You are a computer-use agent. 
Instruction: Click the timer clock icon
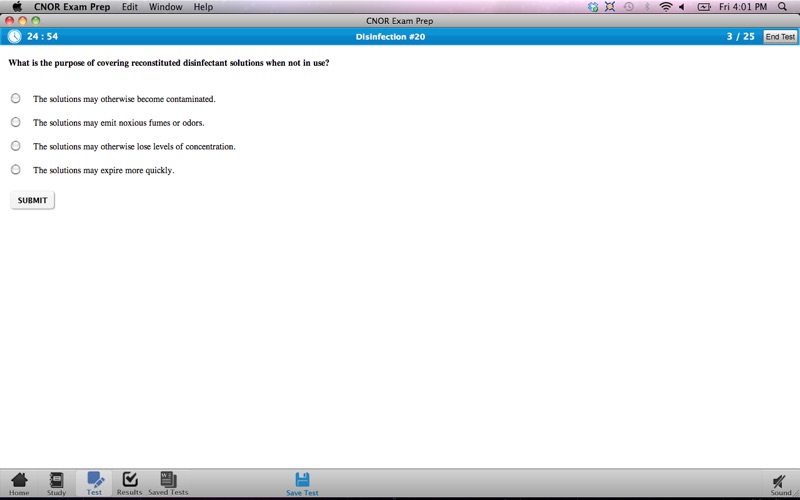(15, 36)
